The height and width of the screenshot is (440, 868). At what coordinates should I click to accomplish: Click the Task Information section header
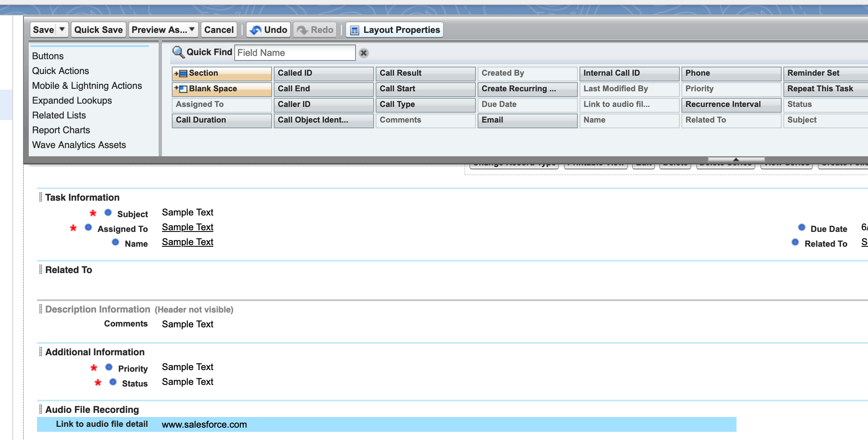click(x=82, y=197)
